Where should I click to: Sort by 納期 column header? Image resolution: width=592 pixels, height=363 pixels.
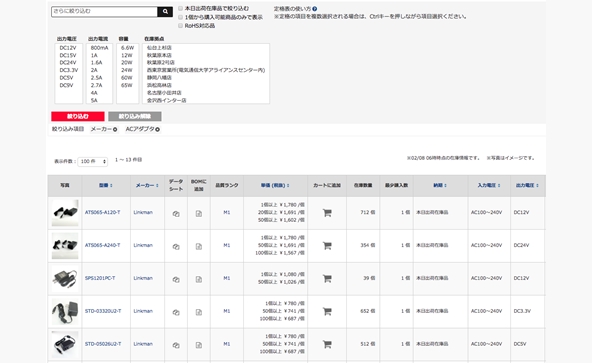click(440, 185)
